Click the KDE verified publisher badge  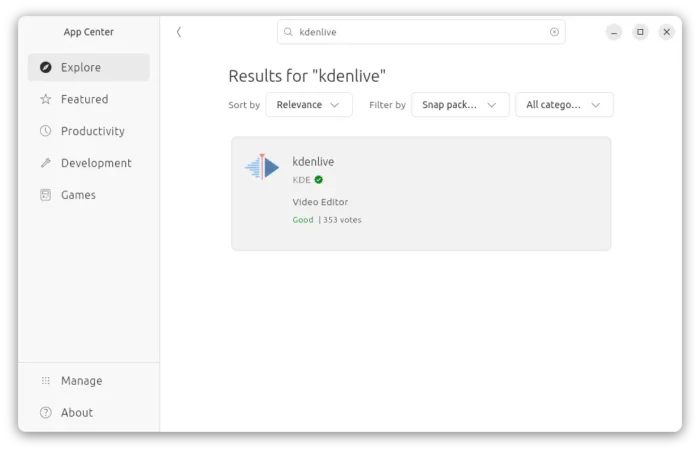click(319, 180)
